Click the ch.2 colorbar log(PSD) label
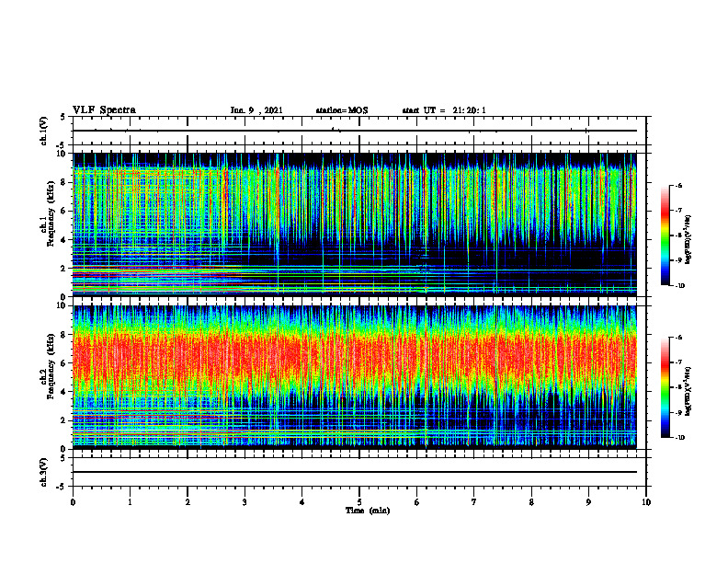 point(688,391)
